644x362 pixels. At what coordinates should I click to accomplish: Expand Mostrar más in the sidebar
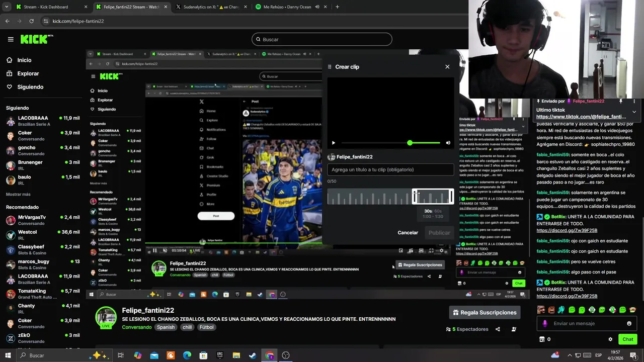[x=18, y=195]
